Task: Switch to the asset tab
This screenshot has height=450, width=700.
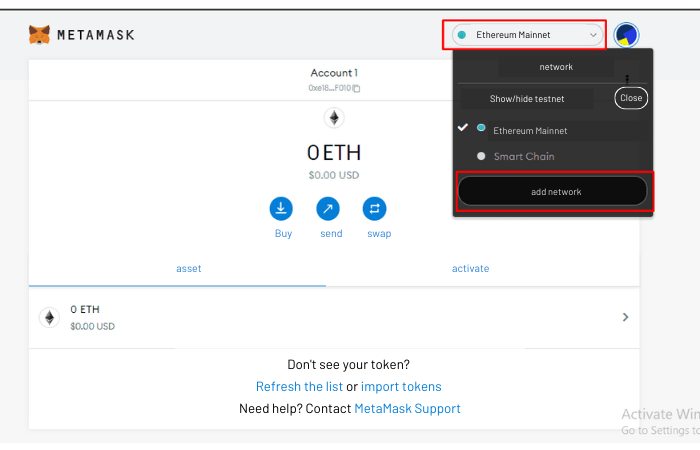Action: tap(188, 268)
